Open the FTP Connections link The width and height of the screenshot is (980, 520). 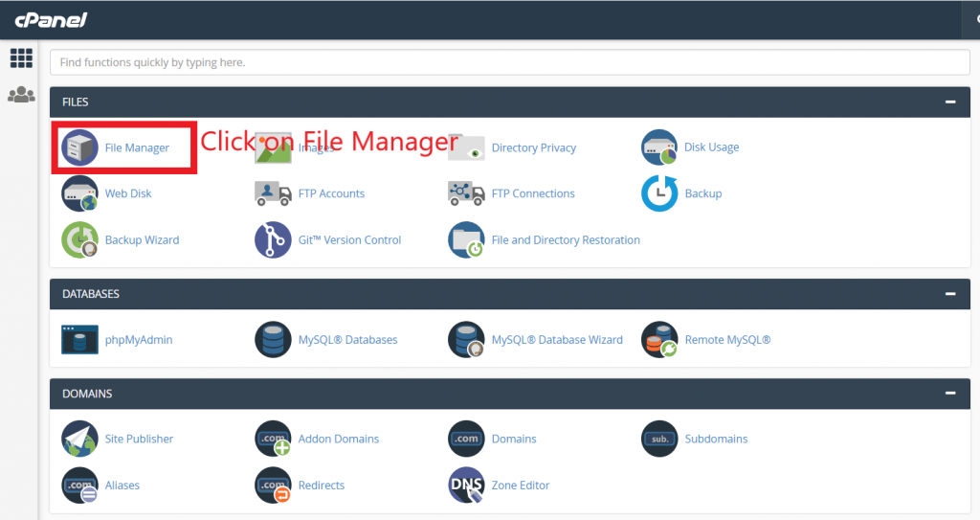533,193
